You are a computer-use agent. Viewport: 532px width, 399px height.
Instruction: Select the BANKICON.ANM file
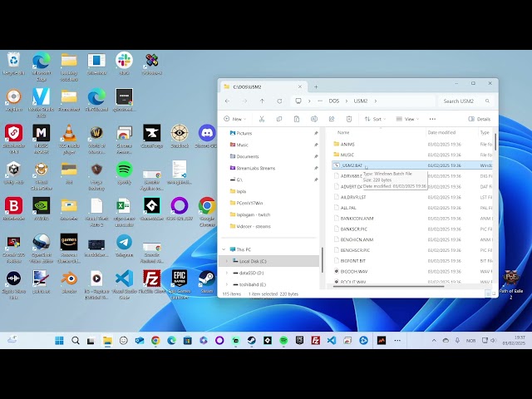357,219
